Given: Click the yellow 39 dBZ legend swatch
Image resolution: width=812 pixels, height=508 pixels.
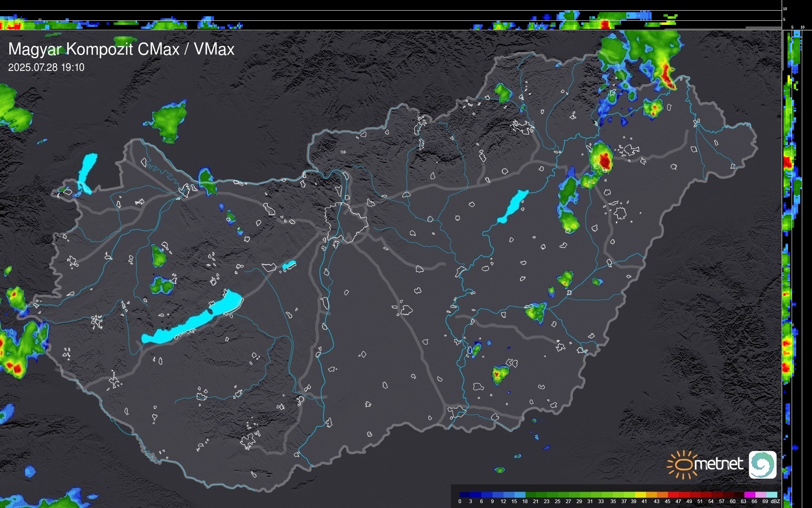Looking at the screenshot, I should coord(640,495).
